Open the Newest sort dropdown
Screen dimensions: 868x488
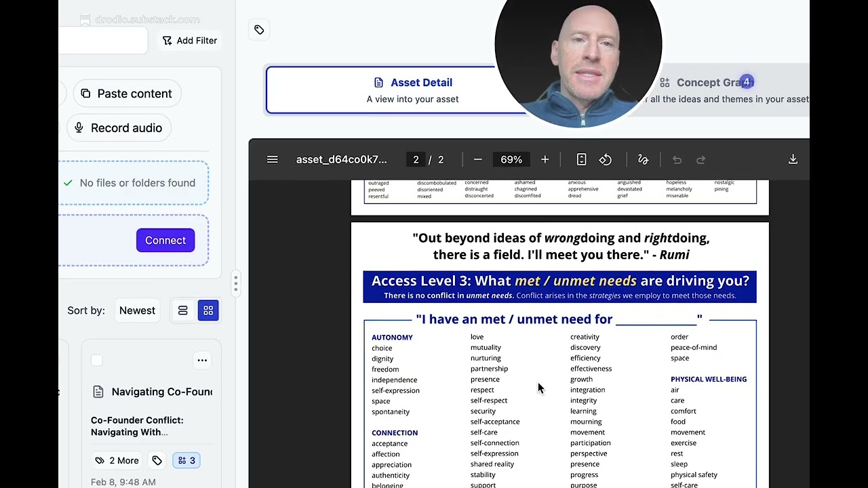tap(137, 310)
